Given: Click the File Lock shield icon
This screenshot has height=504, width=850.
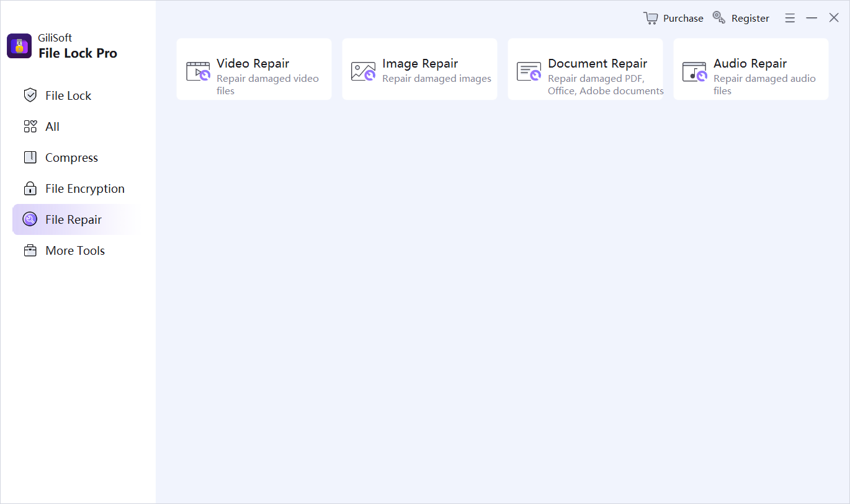Looking at the screenshot, I should tap(30, 95).
